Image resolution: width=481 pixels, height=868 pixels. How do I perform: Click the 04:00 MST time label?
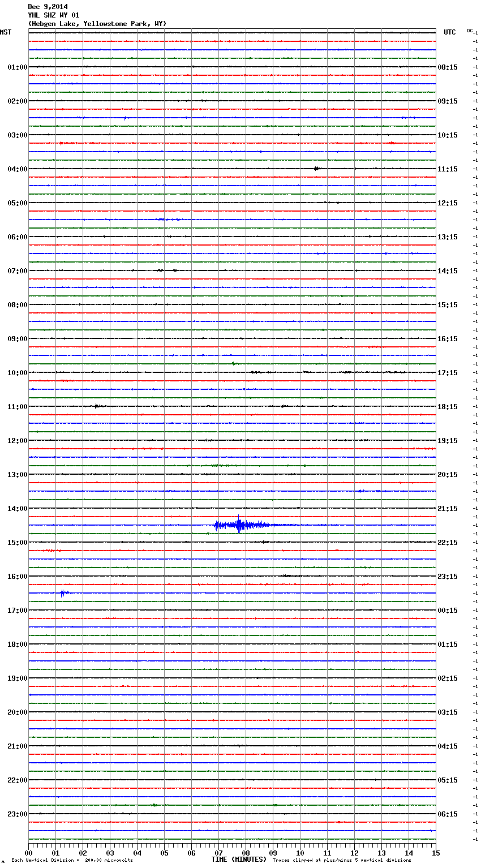click(x=18, y=169)
